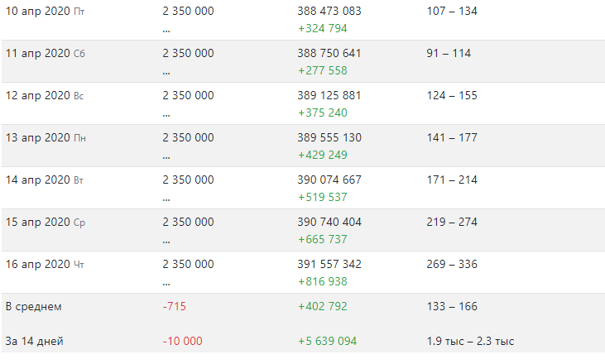Viewport: 605px width, 364px height.
Task: Click the 16 апр 2020 Чт date
Action: tap(45, 265)
